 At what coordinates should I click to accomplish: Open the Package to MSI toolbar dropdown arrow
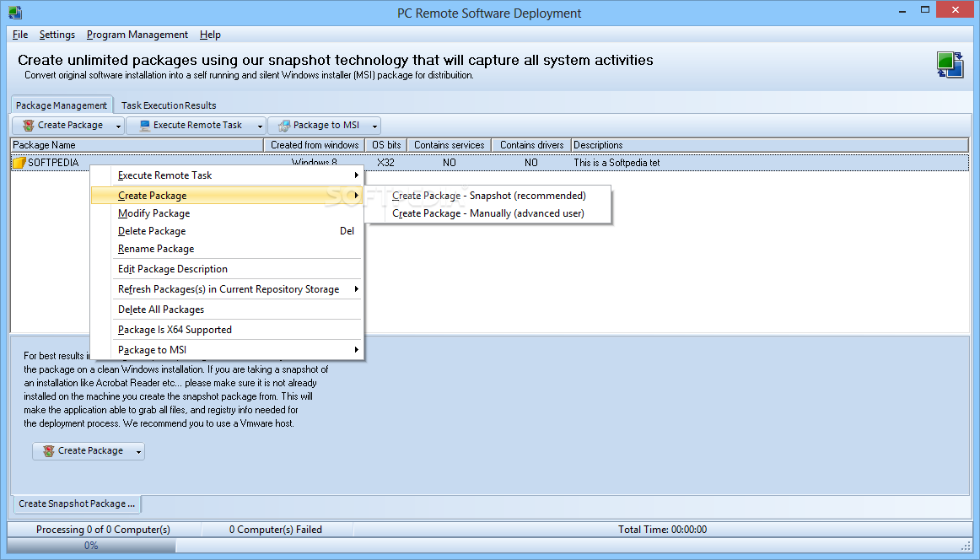374,127
